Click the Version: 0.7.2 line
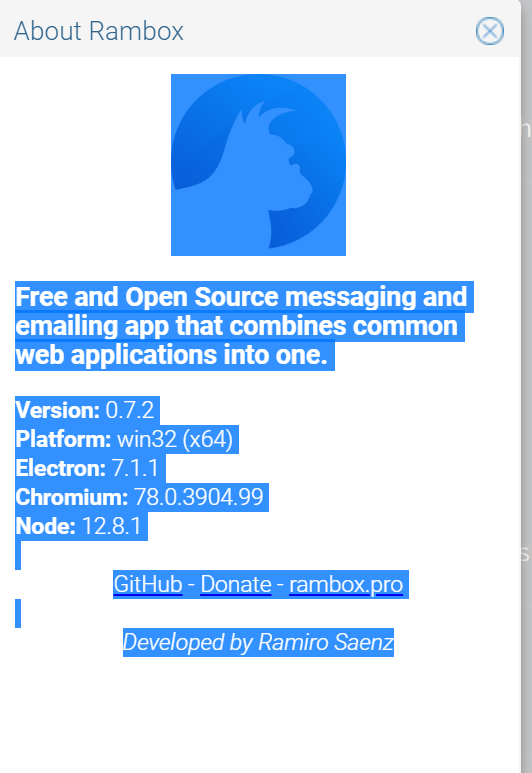532x773 pixels. 85,410
